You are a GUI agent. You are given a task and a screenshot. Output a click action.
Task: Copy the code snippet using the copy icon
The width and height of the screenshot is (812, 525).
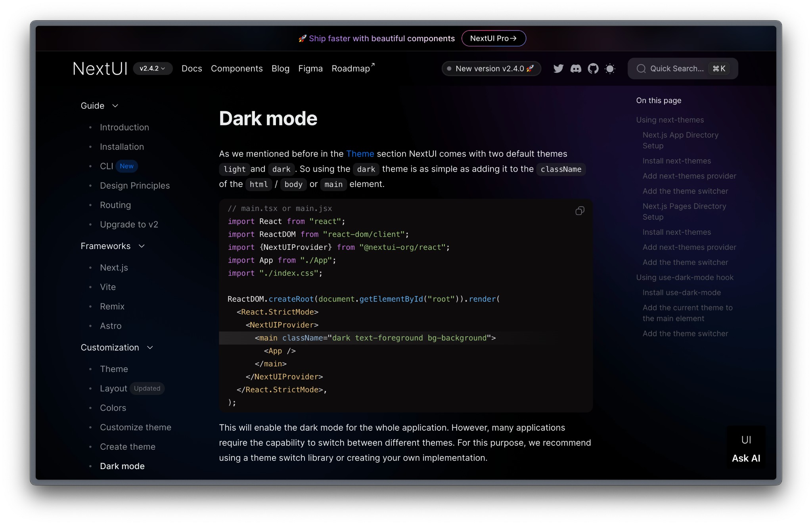pos(579,211)
